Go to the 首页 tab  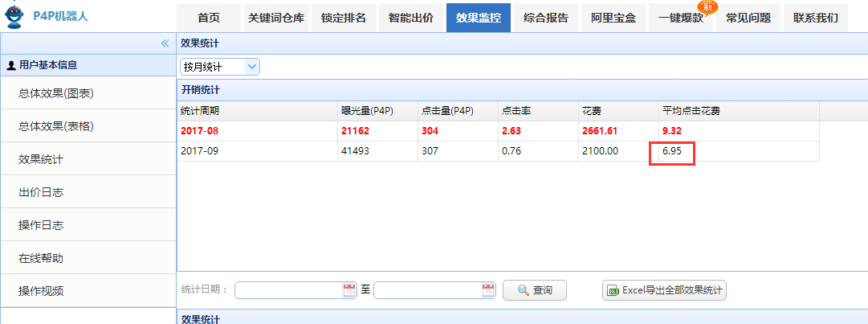tap(209, 18)
